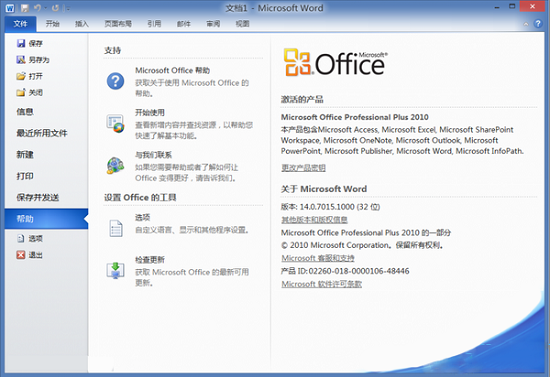The height and width of the screenshot is (377, 550).
Task: Switch to the 审阅 (Review) tab
Action: (x=213, y=23)
